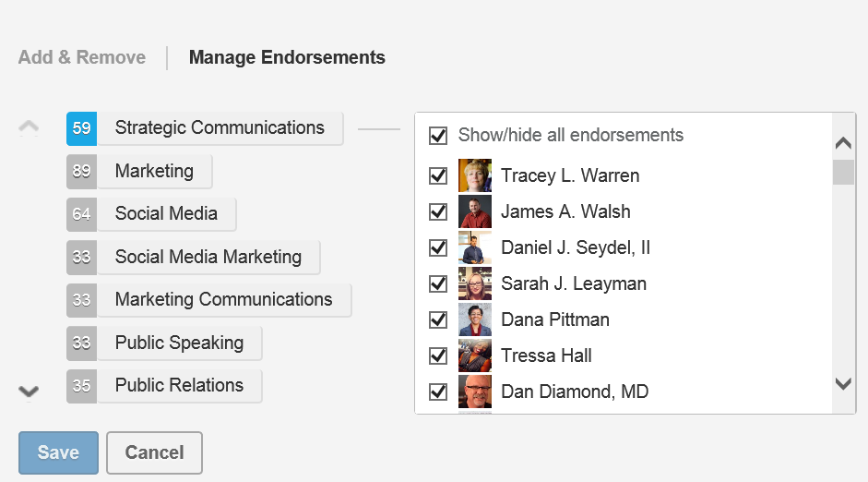Viewport: 868px width, 482px height.
Task: Open Tracey L. Warren's profile photo
Action: pyautogui.click(x=475, y=175)
